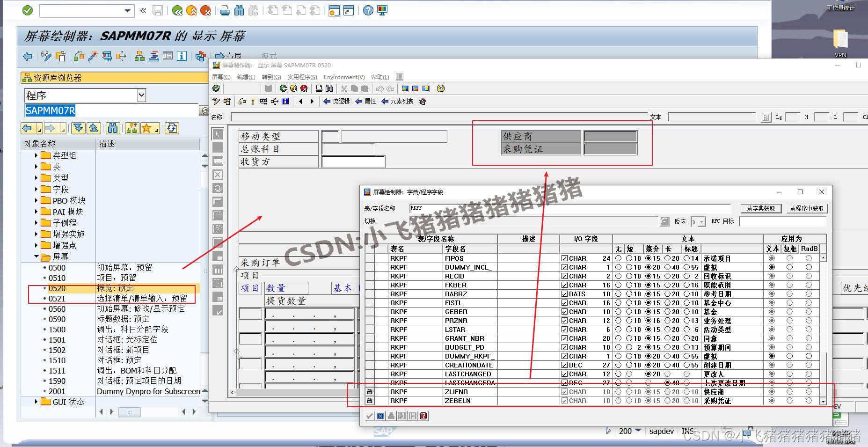Image resolution: width=868 pixels, height=447 pixels.
Task: Select the '短 10' radio for GEBER row
Action: (x=629, y=312)
